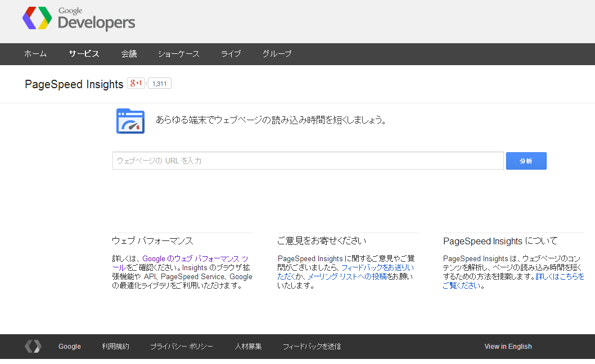Open the footer プライバシー ポリシー link
This screenshot has height=364, width=595.
click(x=181, y=347)
